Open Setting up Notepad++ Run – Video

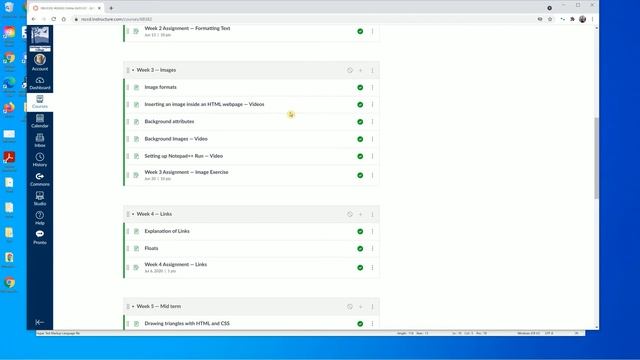(184, 156)
